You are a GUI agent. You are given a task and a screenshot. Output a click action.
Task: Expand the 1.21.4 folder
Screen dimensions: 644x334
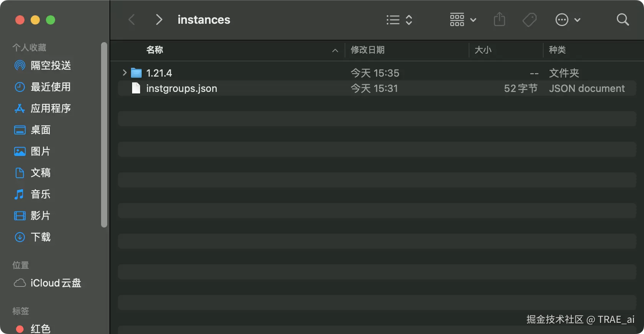pos(124,72)
